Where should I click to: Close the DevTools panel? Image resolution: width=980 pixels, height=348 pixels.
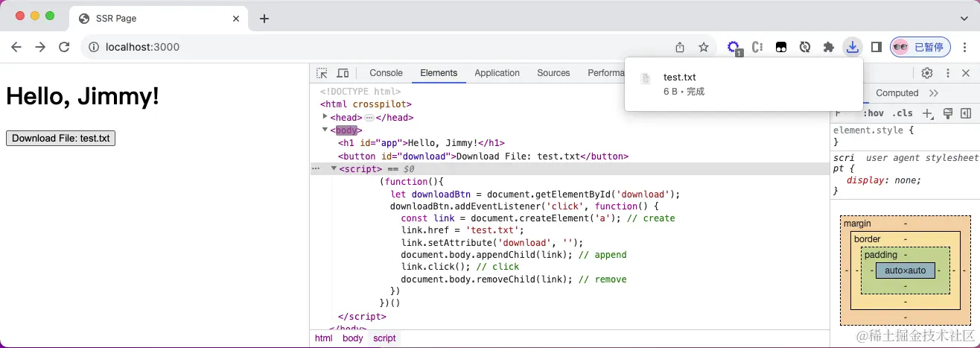[966, 73]
